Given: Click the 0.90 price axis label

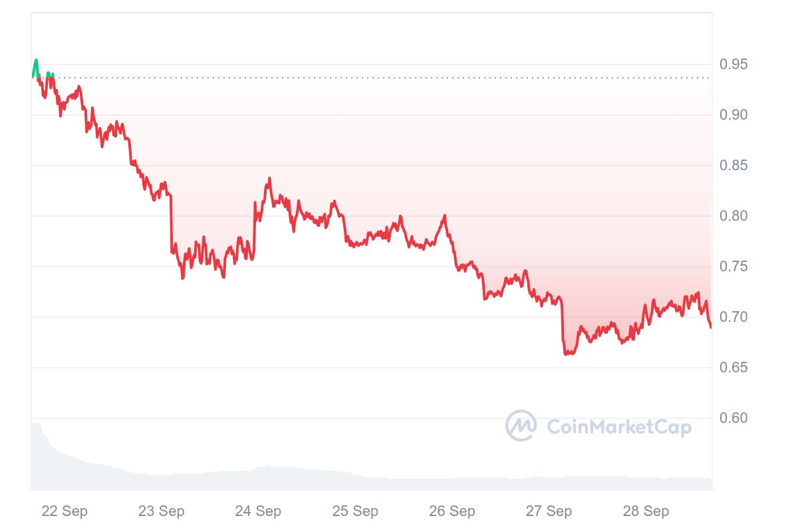Looking at the screenshot, I should pyautogui.click(x=734, y=115).
